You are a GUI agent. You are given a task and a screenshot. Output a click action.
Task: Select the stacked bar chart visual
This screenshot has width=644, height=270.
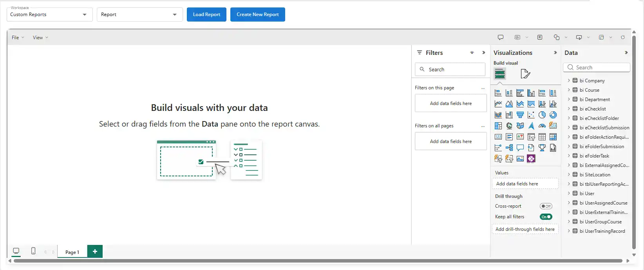[498, 93]
